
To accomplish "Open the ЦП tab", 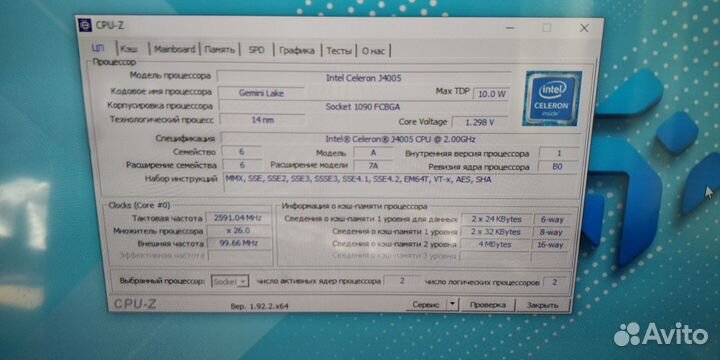I will [99, 49].
